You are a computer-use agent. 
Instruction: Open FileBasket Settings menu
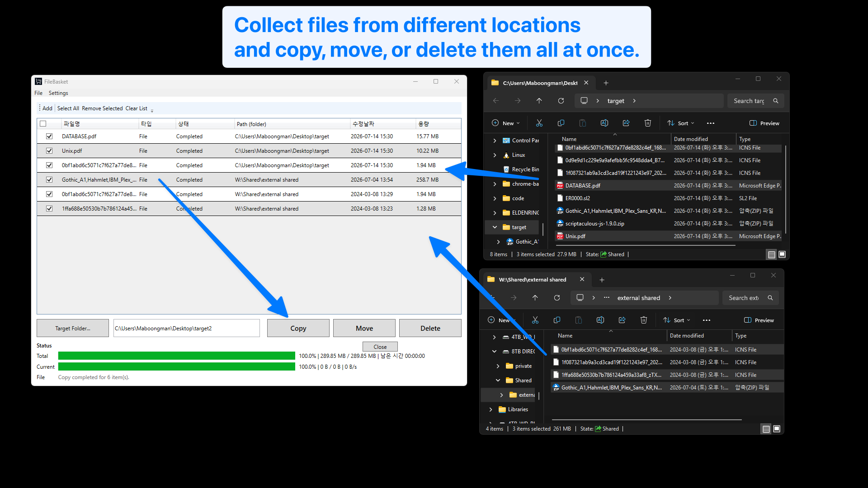58,93
